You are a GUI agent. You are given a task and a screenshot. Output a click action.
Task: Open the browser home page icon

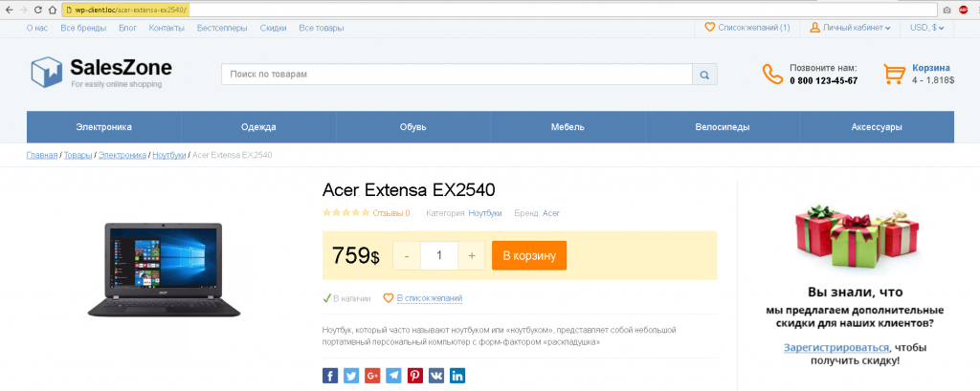[x=53, y=10]
